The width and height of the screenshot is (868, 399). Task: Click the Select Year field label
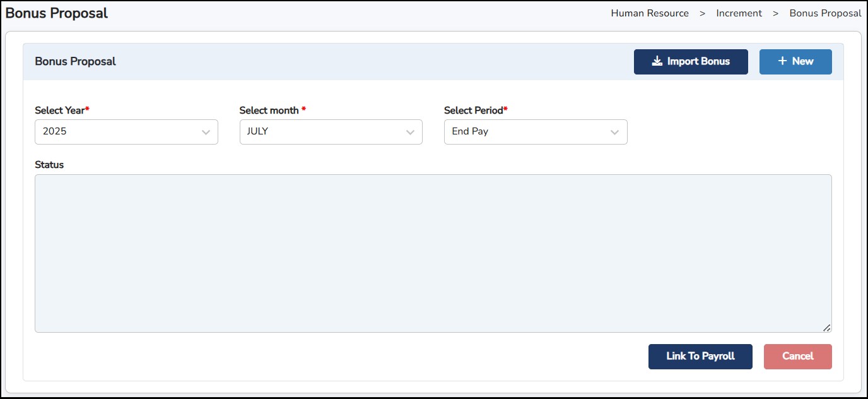click(x=61, y=110)
